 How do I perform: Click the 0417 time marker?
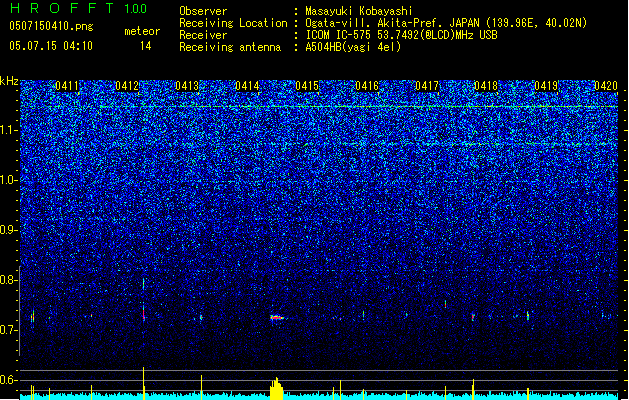(x=427, y=86)
